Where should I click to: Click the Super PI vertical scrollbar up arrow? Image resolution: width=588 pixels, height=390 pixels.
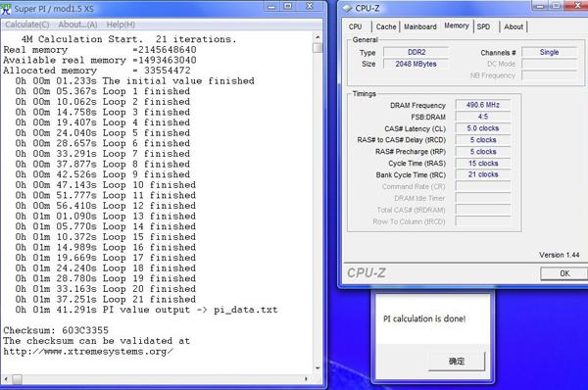(x=318, y=37)
